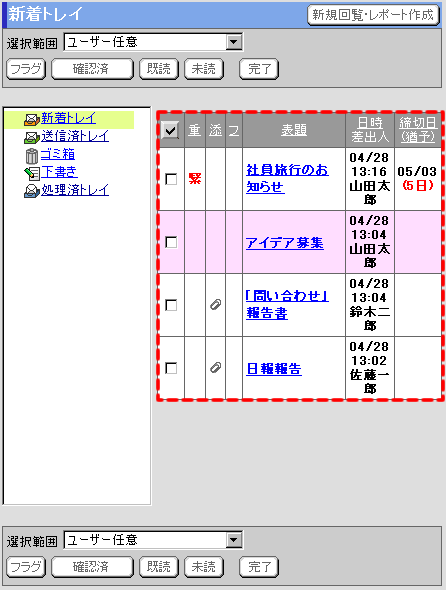Open the 新着トレイ inbox tray icon
This screenshot has width=446, height=590.
click(x=32, y=120)
